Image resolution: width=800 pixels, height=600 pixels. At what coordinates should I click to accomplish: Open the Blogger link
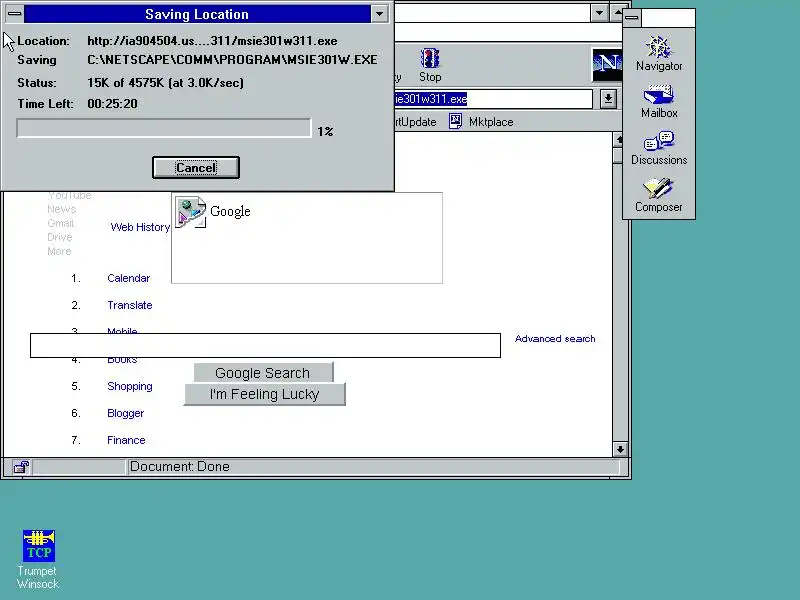pos(126,413)
